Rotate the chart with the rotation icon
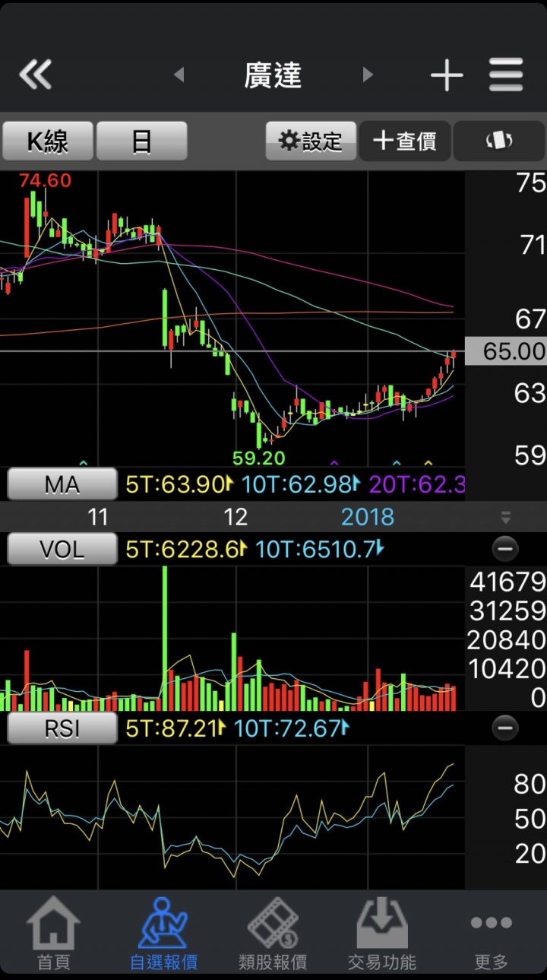 click(x=499, y=141)
